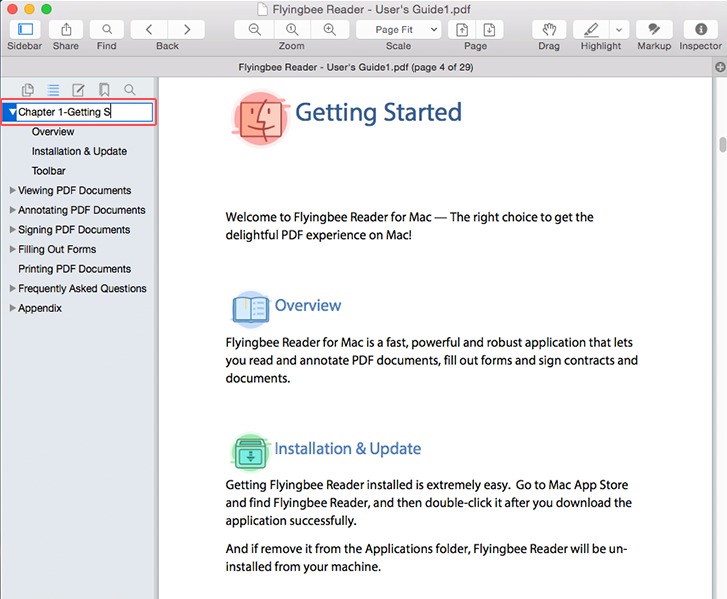Image resolution: width=727 pixels, height=599 pixels.
Task: Switch sidebar to outline list view
Action: (53, 89)
